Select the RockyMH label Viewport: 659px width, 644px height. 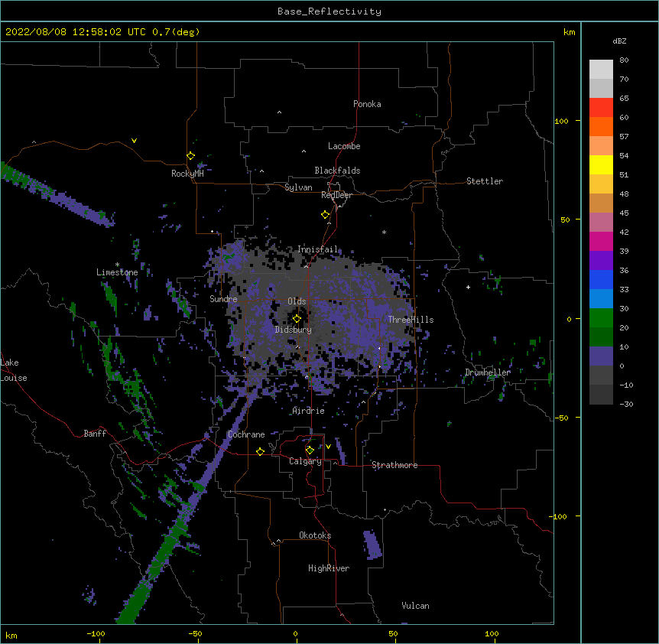[187, 174]
